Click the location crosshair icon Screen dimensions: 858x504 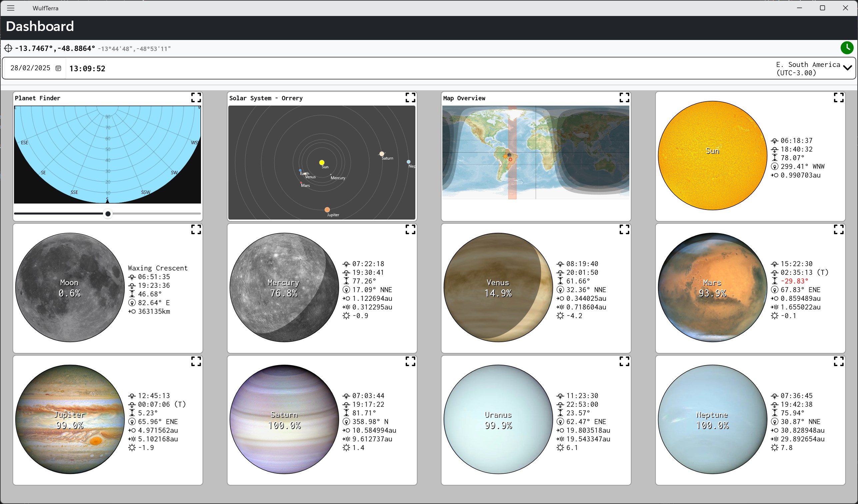tap(8, 48)
